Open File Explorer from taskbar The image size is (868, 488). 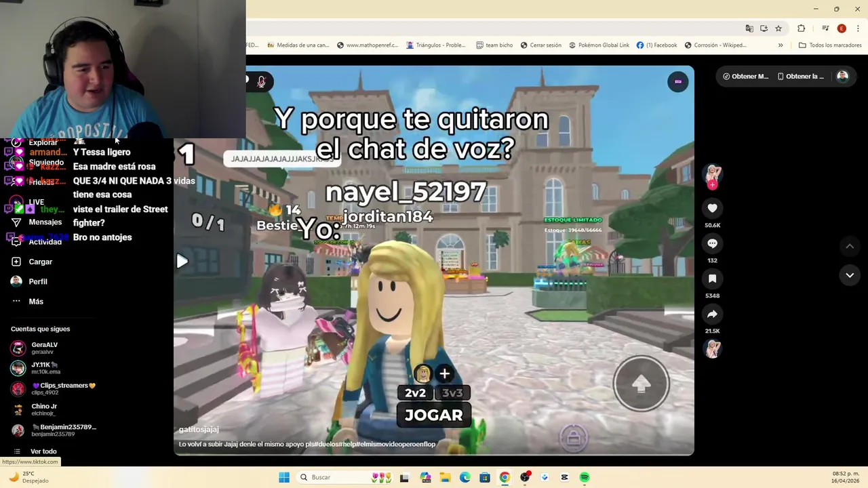pyautogui.click(x=445, y=477)
